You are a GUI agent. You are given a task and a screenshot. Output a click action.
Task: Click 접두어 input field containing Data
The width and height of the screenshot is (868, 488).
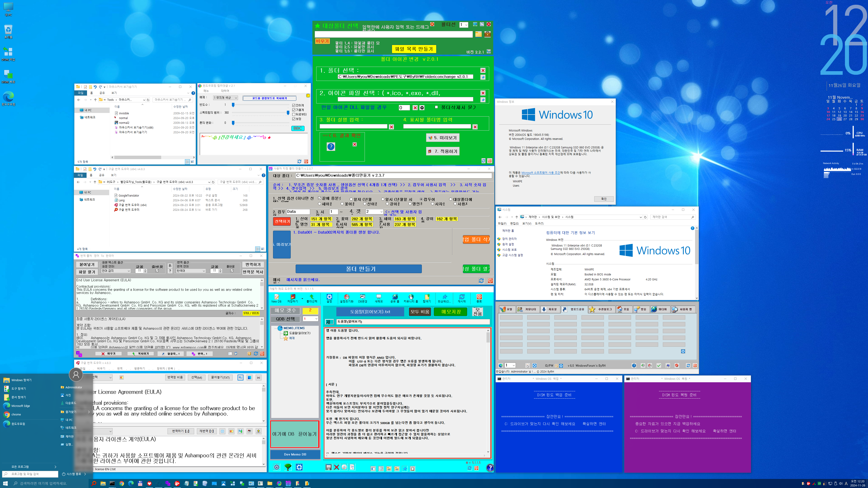(298, 212)
